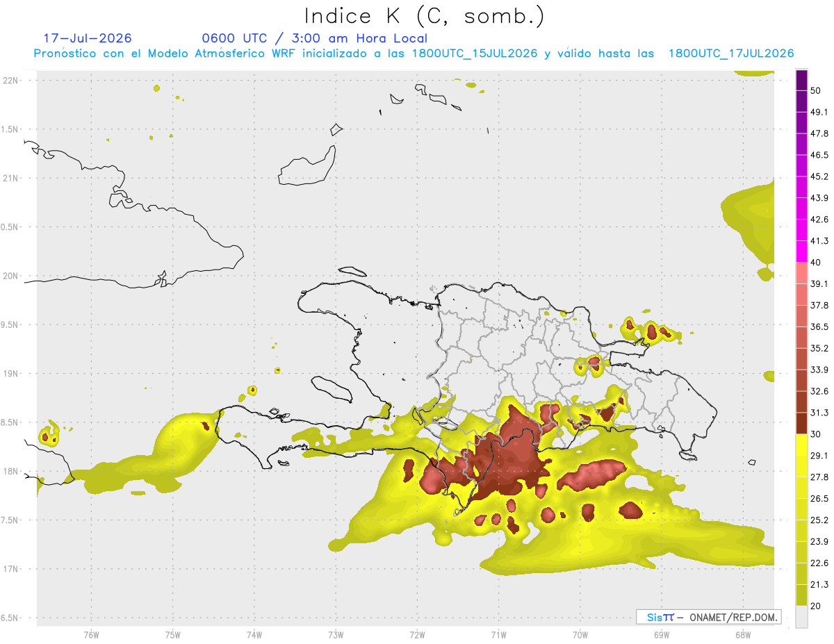Click colorbar value "46.5"
This screenshot has height=644, width=834.
pos(819,155)
